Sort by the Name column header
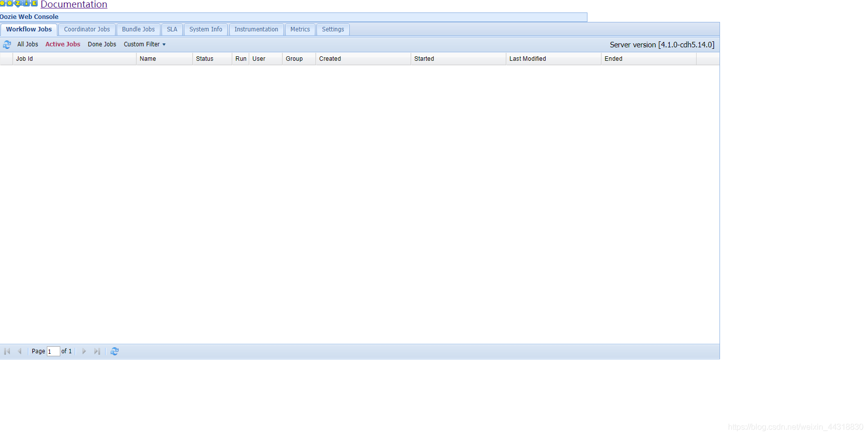The height and width of the screenshot is (436, 868). click(x=164, y=59)
